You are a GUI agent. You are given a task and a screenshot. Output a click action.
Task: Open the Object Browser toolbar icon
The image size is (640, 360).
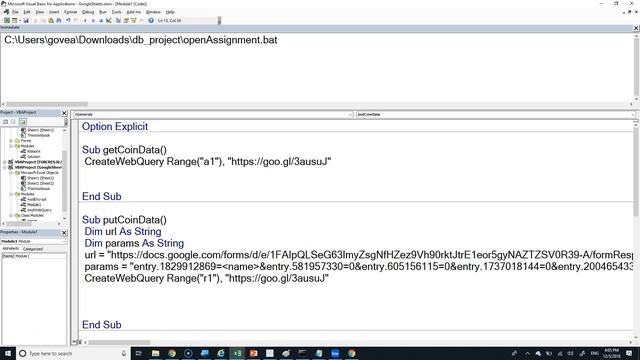133,20
